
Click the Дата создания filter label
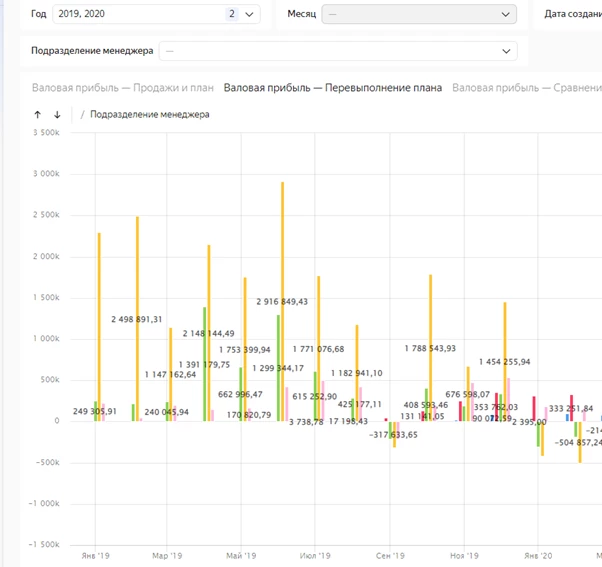[x=573, y=14]
